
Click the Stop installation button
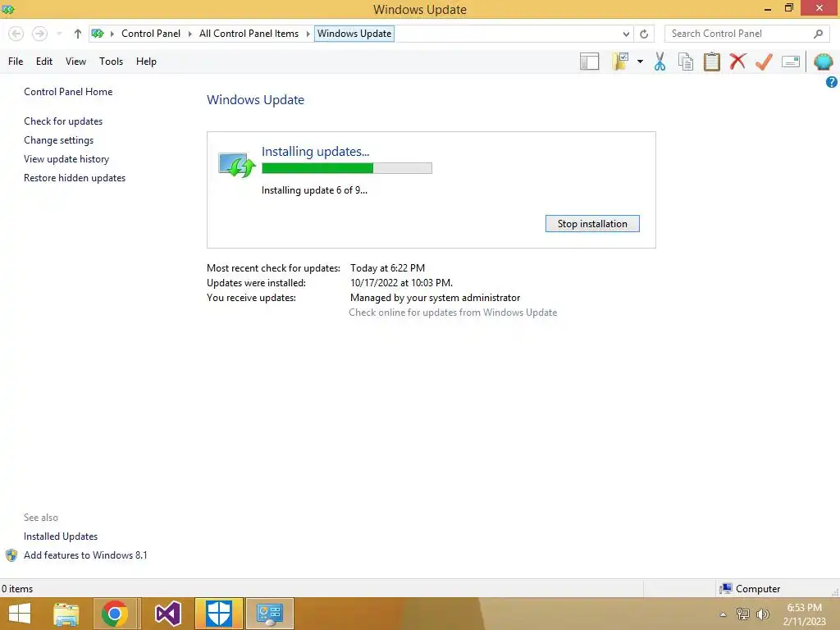tap(592, 224)
